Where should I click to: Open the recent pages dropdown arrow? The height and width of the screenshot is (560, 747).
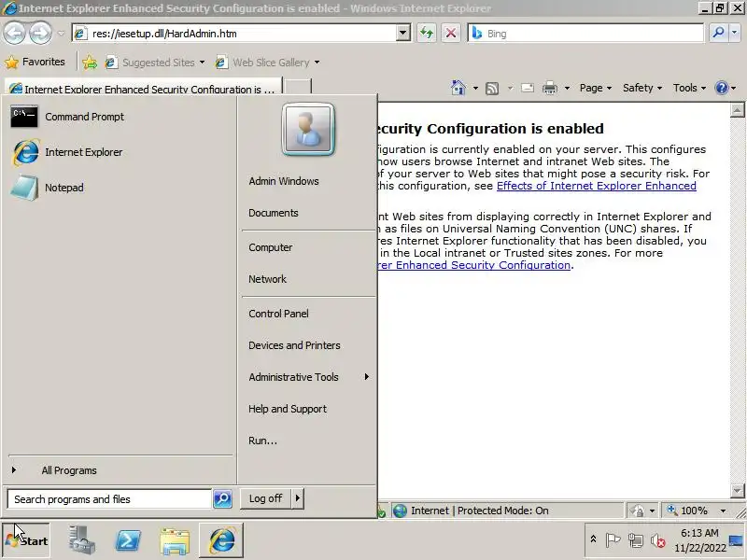tap(61, 34)
